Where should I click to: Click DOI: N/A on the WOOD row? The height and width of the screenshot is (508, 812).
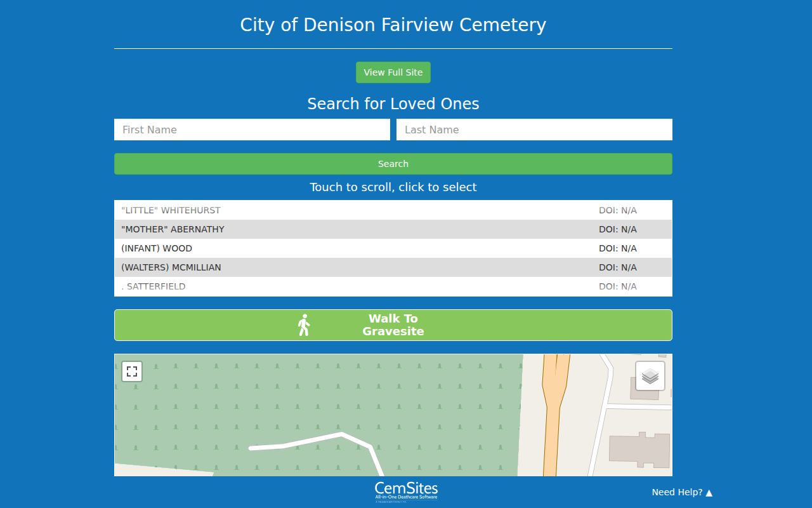618,248
